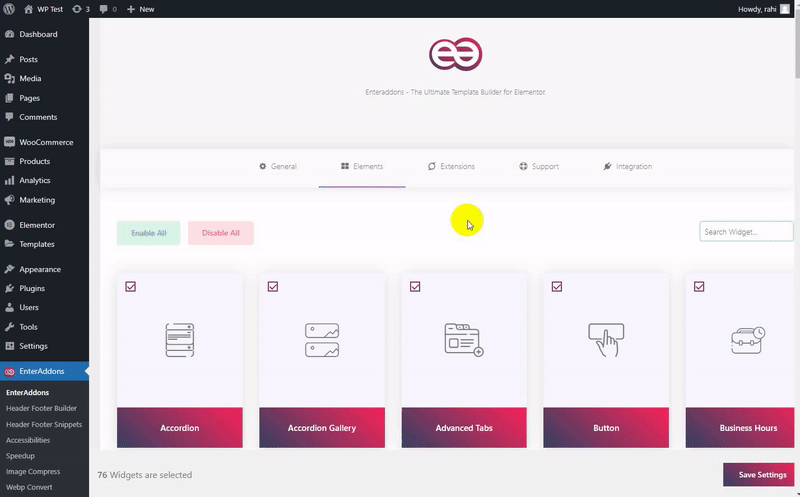The height and width of the screenshot is (497, 800).
Task: Open the Howdy, rahi user menu
Action: (x=757, y=8)
